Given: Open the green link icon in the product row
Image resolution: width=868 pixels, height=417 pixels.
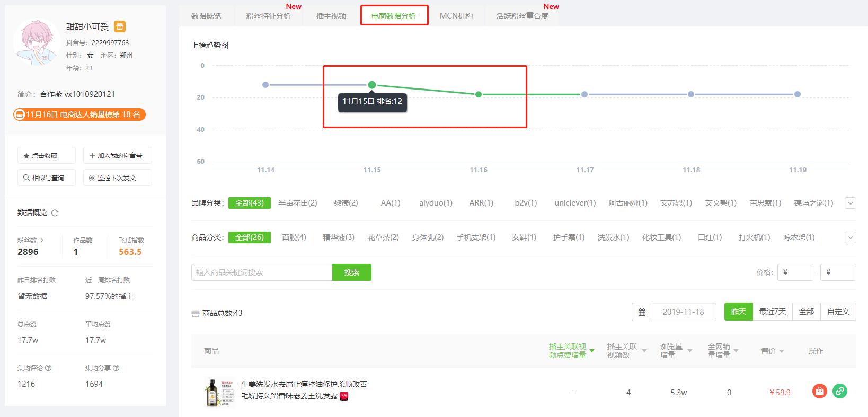Looking at the screenshot, I should coord(839,392).
